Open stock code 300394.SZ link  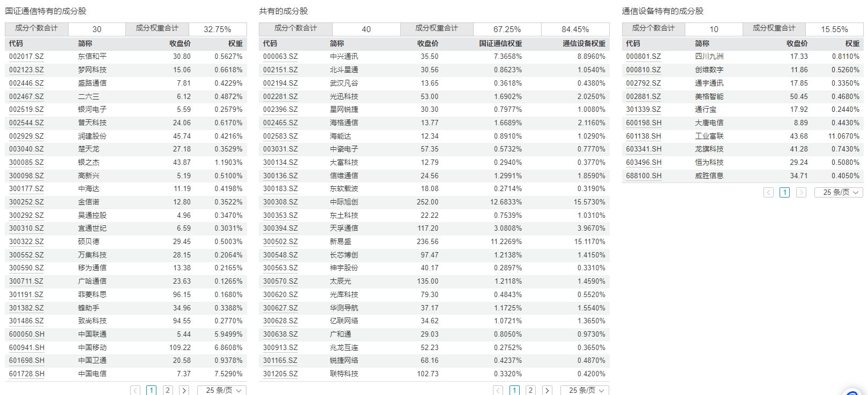280,228
